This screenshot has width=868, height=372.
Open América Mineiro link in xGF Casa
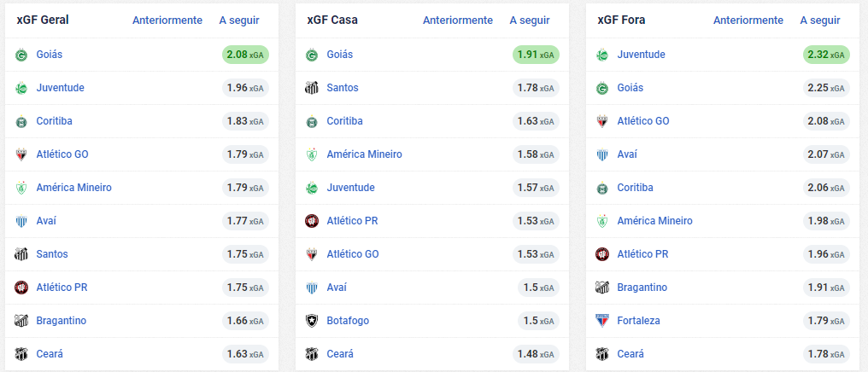click(x=364, y=154)
